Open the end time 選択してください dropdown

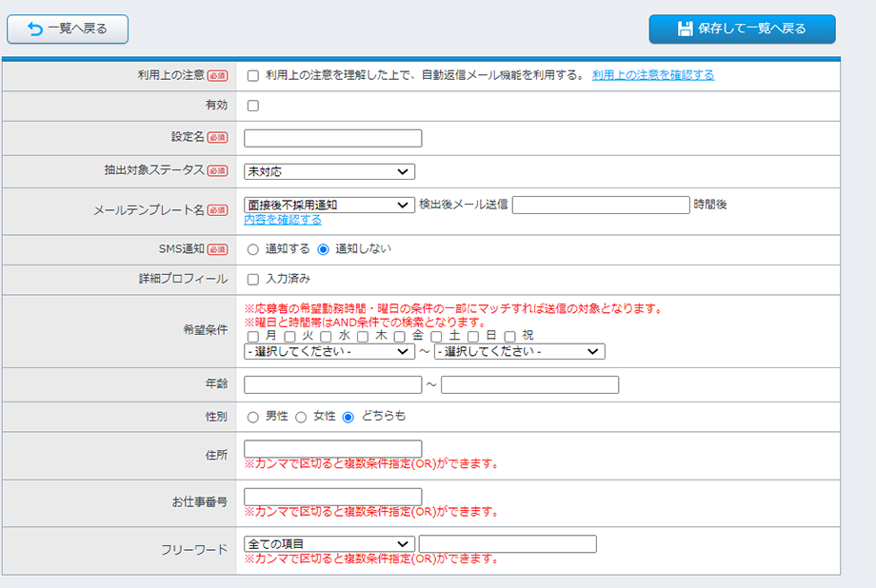(519, 351)
